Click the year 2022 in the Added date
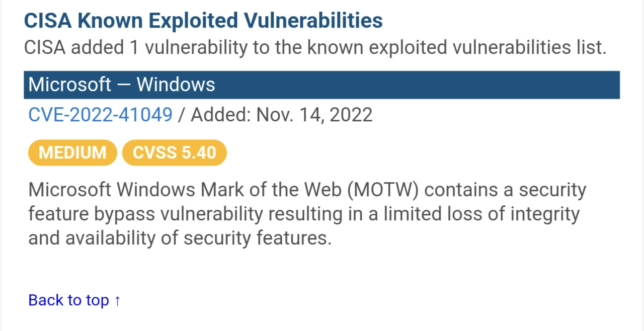This screenshot has width=644, height=331. tap(351, 115)
